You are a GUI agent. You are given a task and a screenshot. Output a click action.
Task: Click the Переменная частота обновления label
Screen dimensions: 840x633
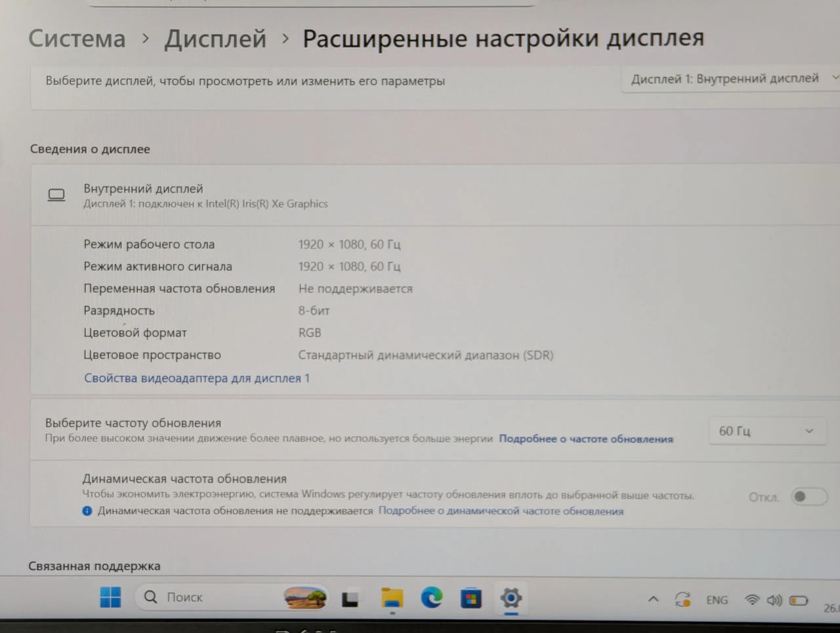[x=179, y=288]
